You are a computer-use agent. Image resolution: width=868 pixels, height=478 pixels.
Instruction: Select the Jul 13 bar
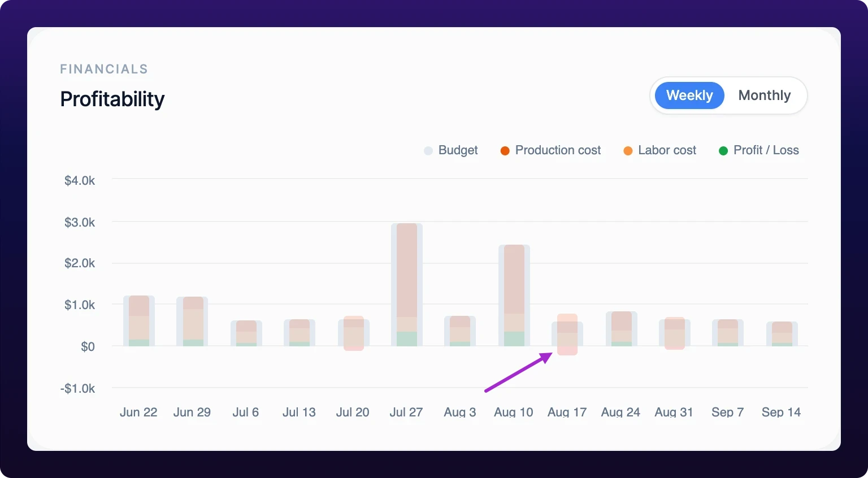click(x=300, y=333)
